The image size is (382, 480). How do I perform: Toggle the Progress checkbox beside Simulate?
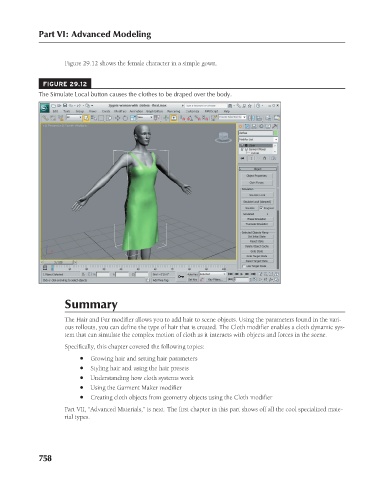click(261, 208)
